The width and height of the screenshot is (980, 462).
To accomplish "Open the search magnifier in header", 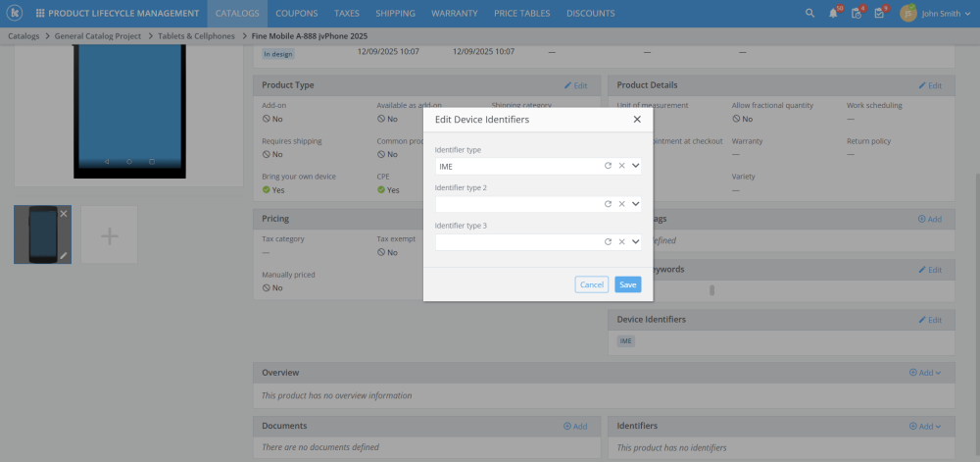I will (810, 13).
